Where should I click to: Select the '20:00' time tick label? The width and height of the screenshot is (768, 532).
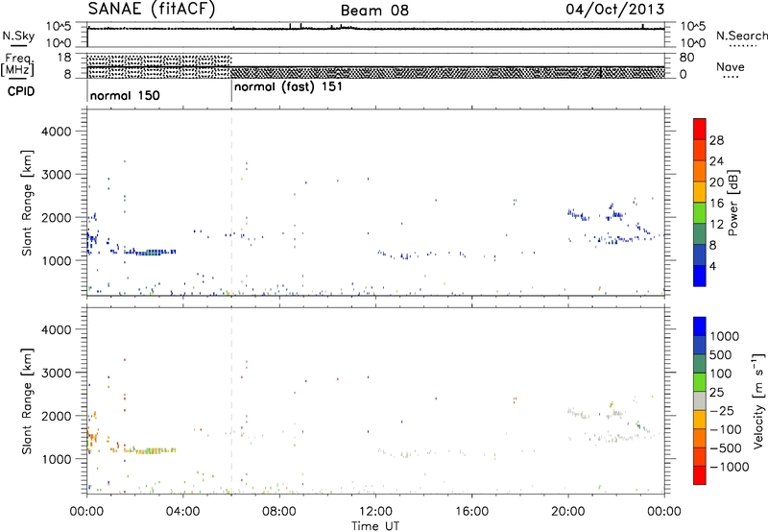point(568,512)
